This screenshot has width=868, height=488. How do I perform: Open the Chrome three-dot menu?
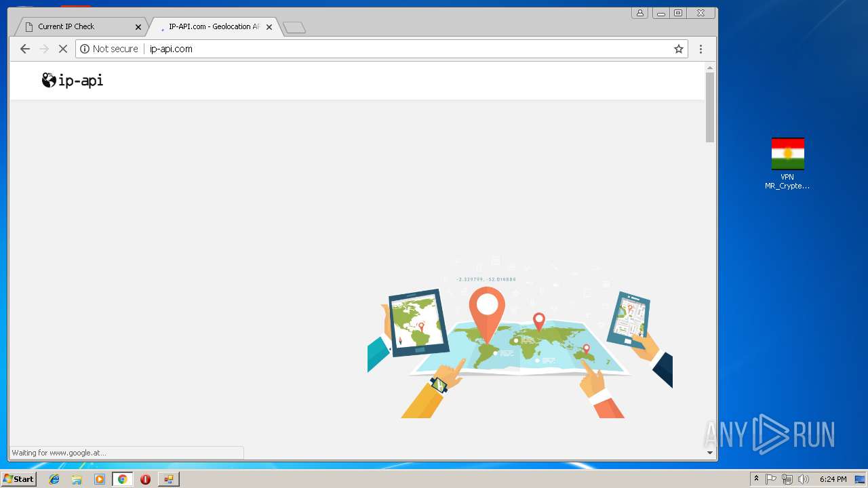click(x=701, y=49)
